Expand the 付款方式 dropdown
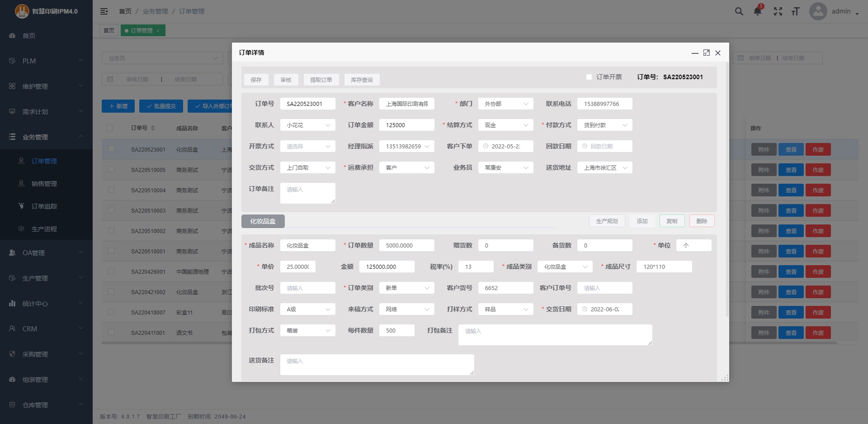The width and height of the screenshot is (868, 424). [x=604, y=125]
